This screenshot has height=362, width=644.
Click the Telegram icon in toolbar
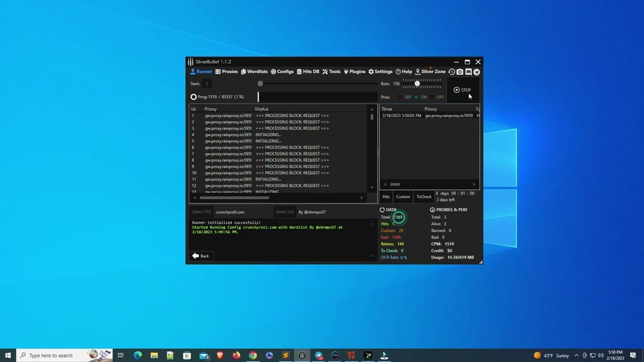tap(476, 72)
